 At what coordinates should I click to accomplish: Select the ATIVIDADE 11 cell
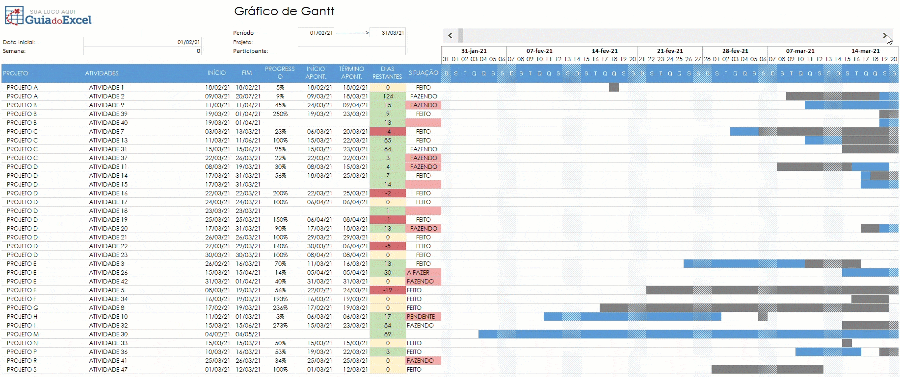[x=108, y=166]
